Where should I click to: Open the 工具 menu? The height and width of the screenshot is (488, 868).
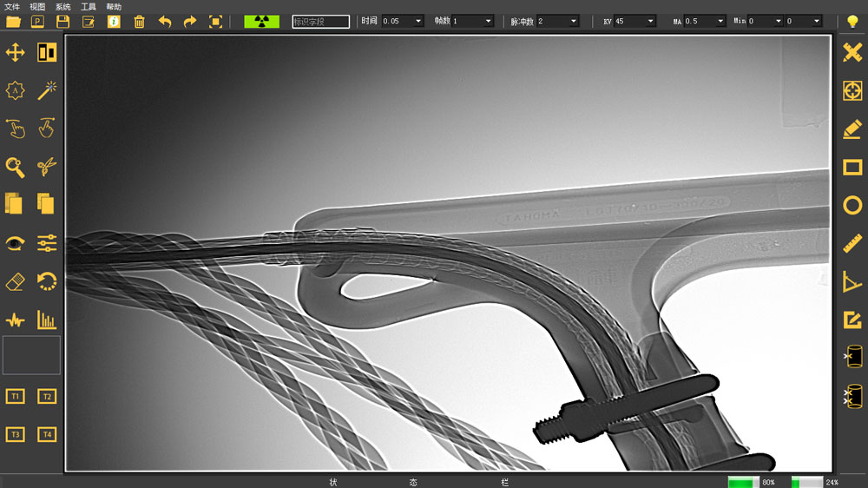click(89, 7)
